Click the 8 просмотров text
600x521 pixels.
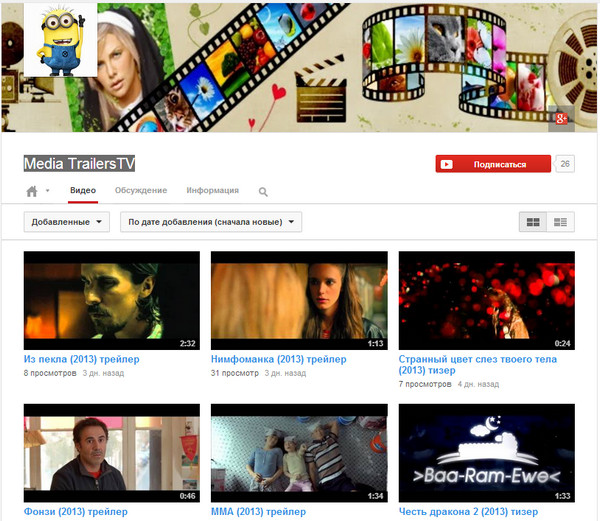pos(50,373)
